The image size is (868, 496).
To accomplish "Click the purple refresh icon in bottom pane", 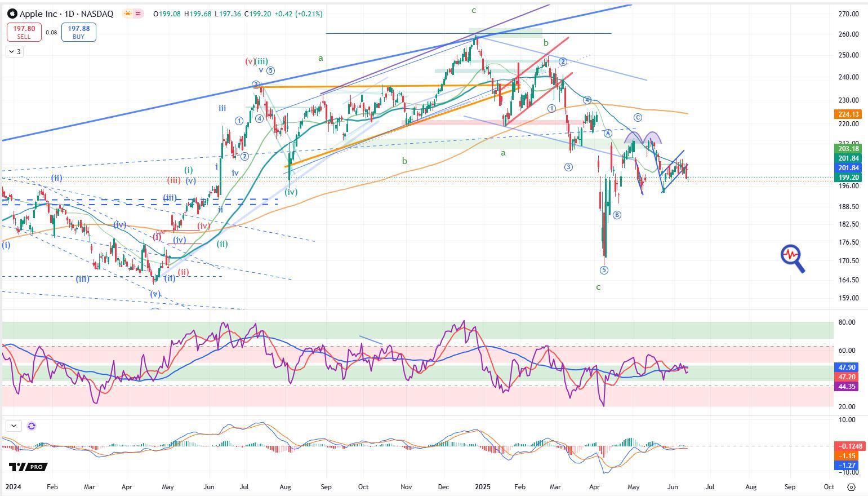I will (x=32, y=426).
